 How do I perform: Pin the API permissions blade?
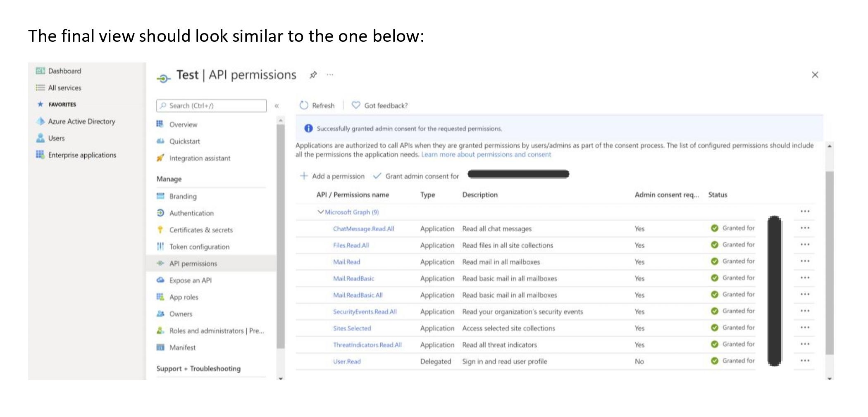tap(313, 75)
